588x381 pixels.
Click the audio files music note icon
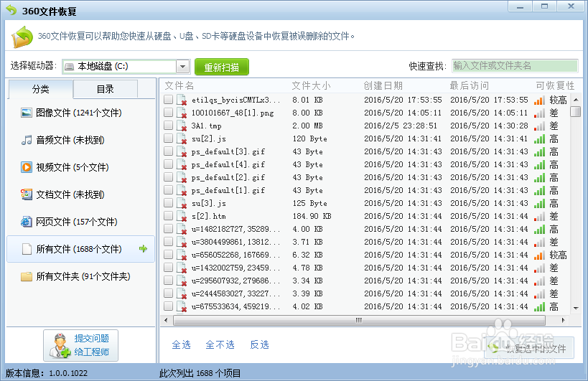[27, 140]
